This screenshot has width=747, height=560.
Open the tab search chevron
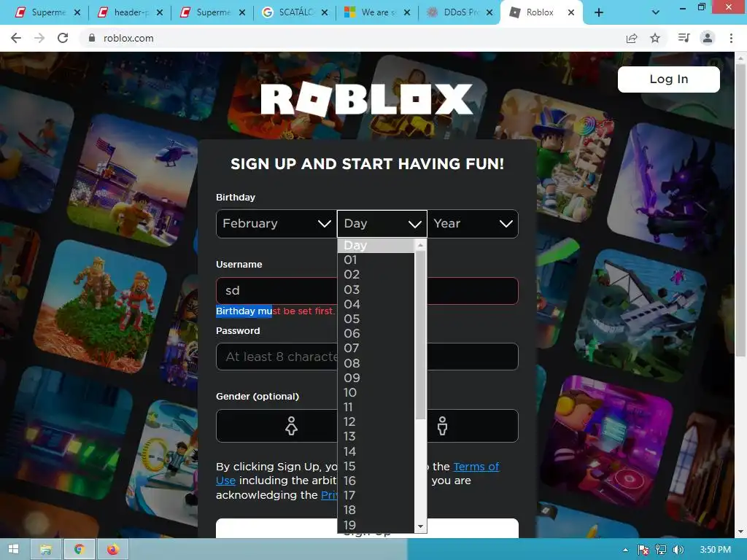click(x=656, y=13)
